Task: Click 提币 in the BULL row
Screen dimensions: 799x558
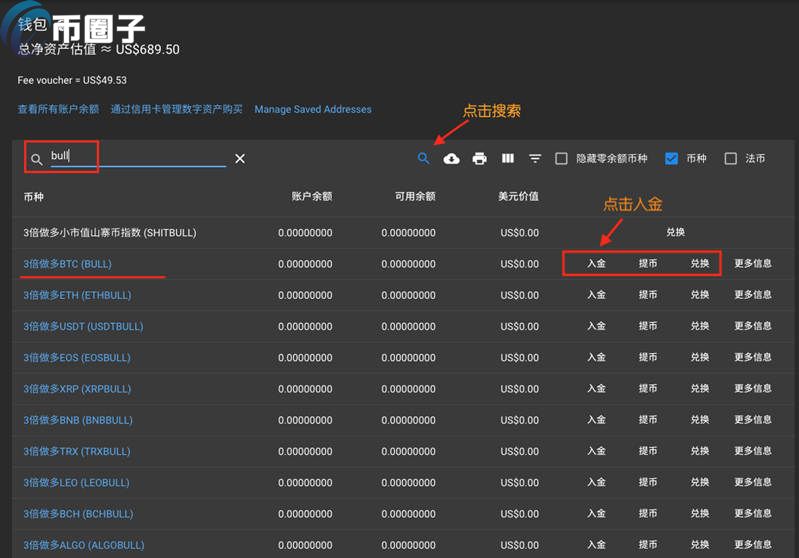Action: click(x=648, y=263)
